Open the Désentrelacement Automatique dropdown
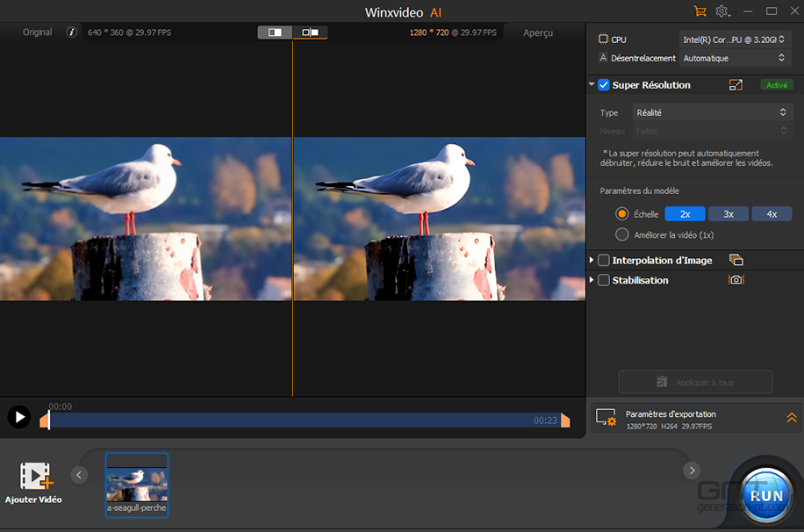 pyautogui.click(x=735, y=58)
